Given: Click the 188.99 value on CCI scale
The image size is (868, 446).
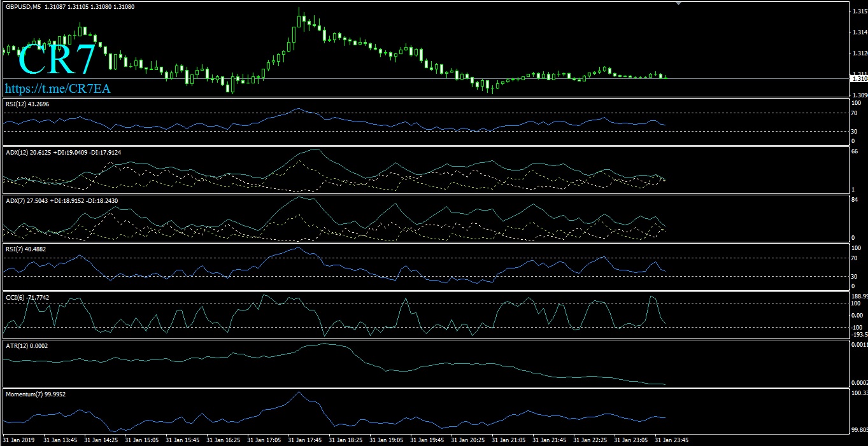Looking at the screenshot, I should (859, 296).
